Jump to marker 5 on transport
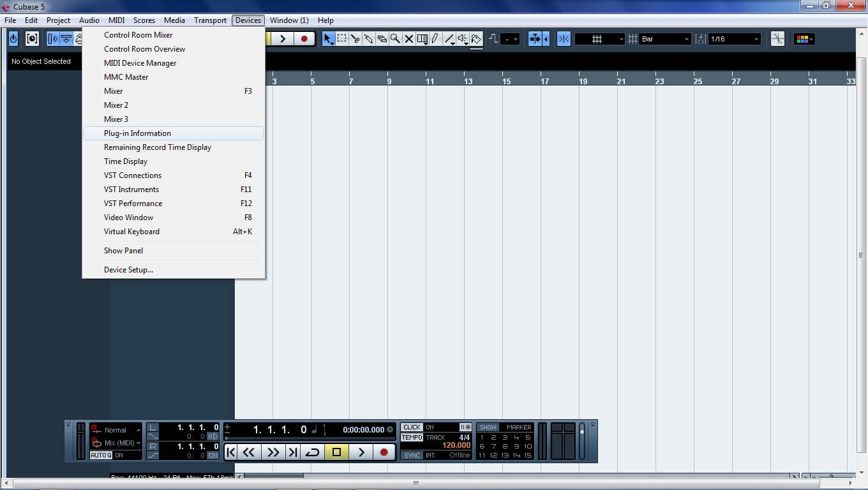 [x=528, y=438]
